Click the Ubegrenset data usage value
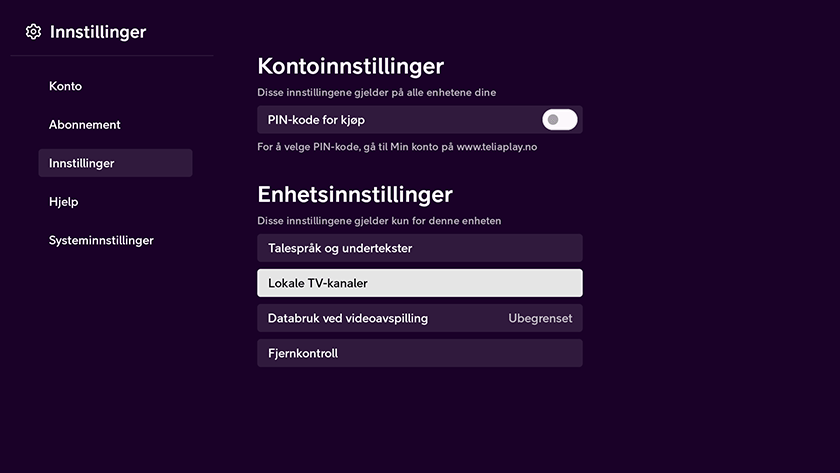The image size is (840, 473). (540, 318)
